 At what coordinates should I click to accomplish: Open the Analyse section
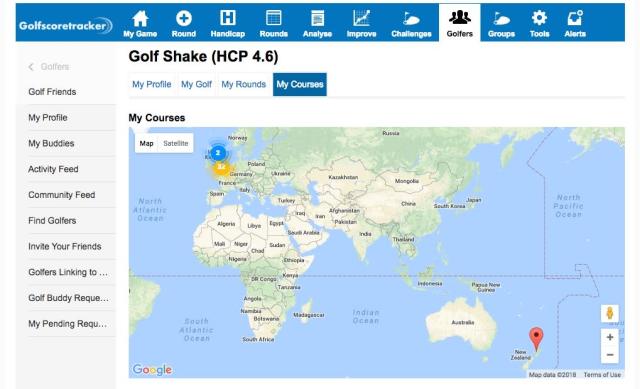pyautogui.click(x=317, y=24)
